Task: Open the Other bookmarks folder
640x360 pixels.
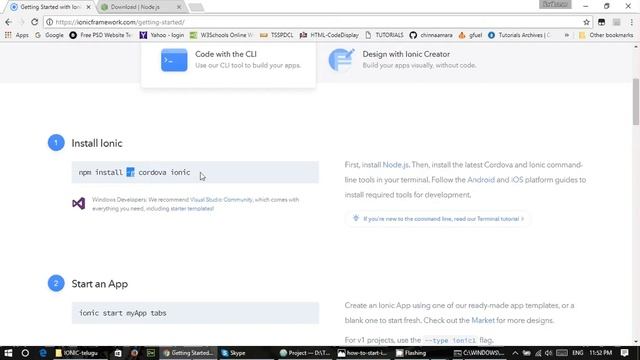Action: click(606, 35)
